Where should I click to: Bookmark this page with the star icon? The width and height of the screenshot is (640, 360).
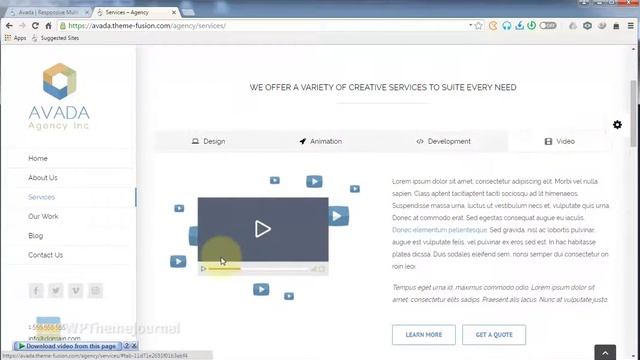pyautogui.click(x=479, y=26)
